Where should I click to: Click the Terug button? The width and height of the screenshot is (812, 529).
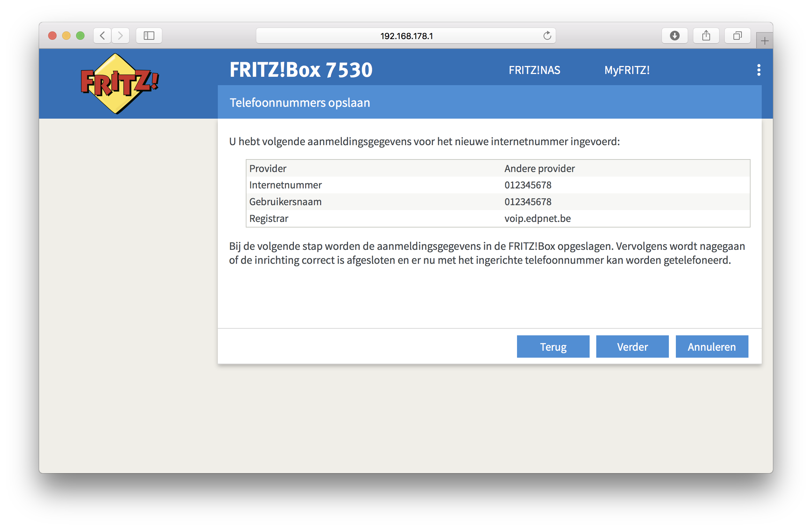click(553, 347)
